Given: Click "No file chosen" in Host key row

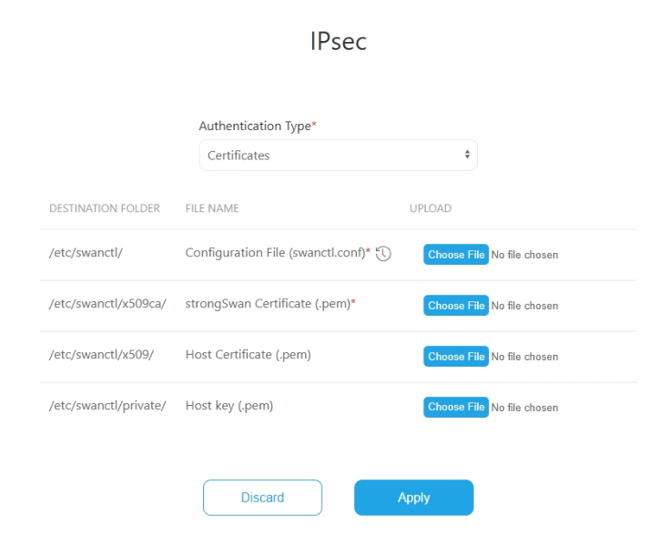Looking at the screenshot, I should tap(525, 408).
